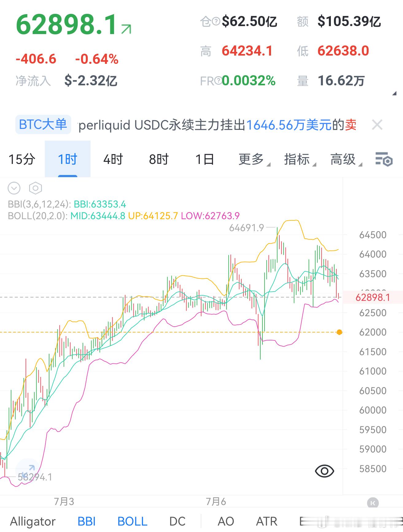Click the -0.64% change percentage
The image size is (403, 532).
(97, 59)
